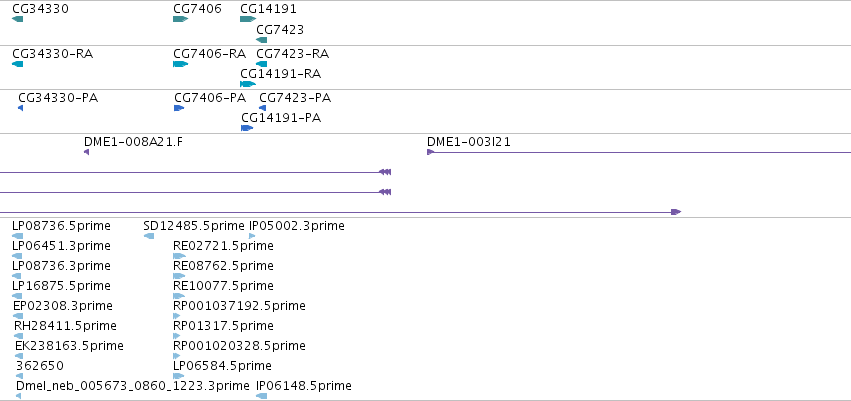Open the CG34330-RA transcript label

(53, 54)
